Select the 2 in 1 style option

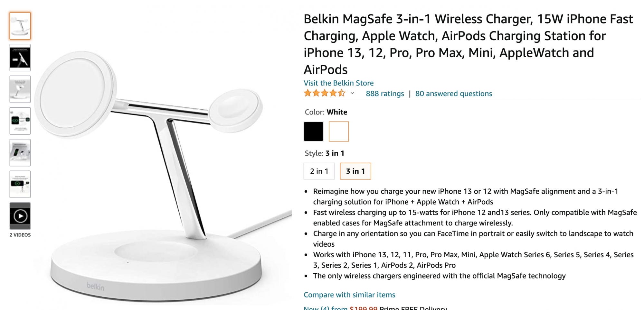(319, 171)
